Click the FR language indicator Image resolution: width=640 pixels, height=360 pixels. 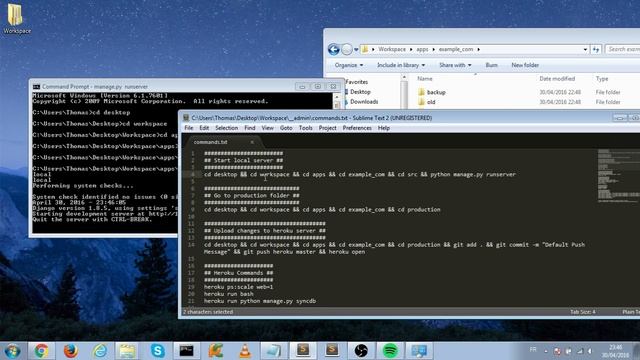pyautogui.click(x=533, y=350)
